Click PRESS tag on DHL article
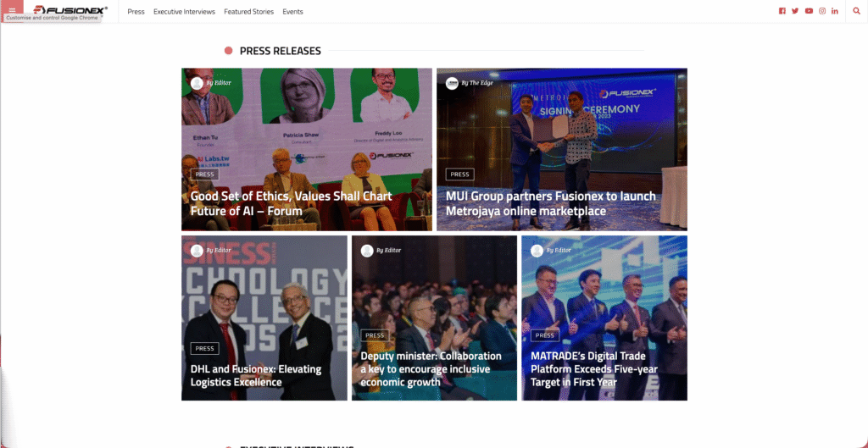 click(205, 348)
